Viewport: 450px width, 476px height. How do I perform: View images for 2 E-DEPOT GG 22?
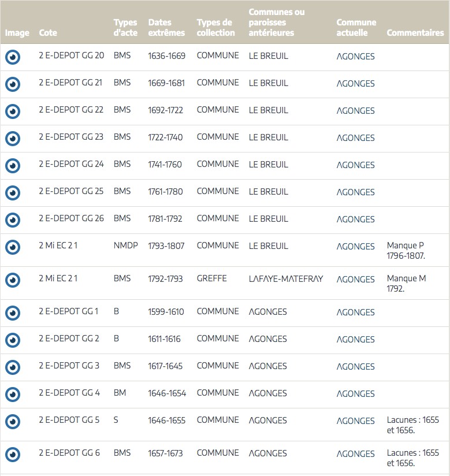click(13, 111)
